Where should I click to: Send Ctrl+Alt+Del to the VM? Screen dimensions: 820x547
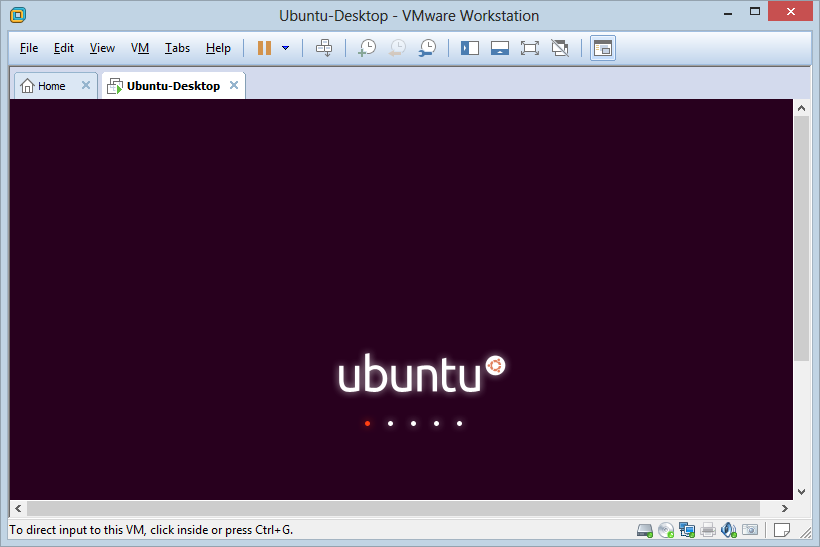pos(324,48)
